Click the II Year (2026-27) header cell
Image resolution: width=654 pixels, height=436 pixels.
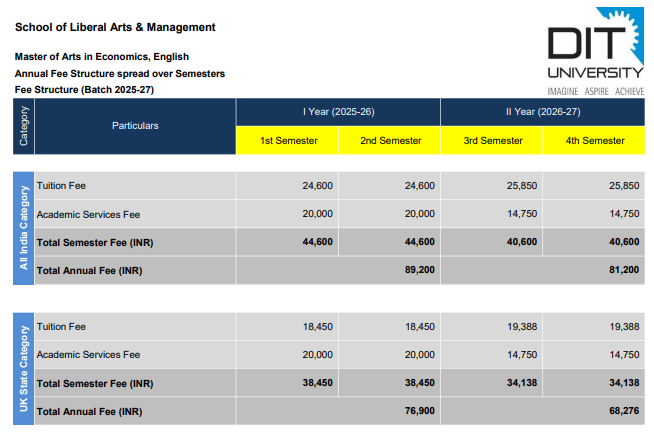coord(543,112)
